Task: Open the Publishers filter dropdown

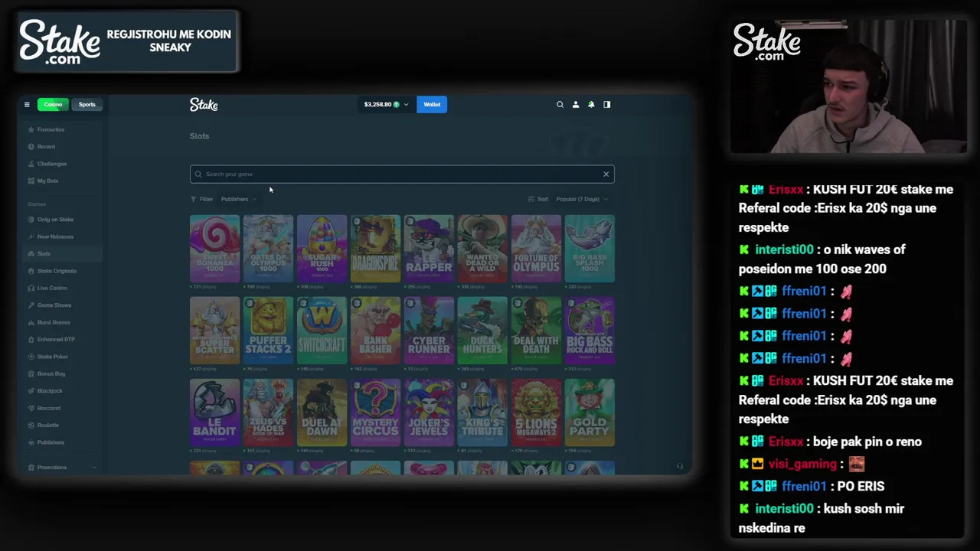Action: [238, 199]
